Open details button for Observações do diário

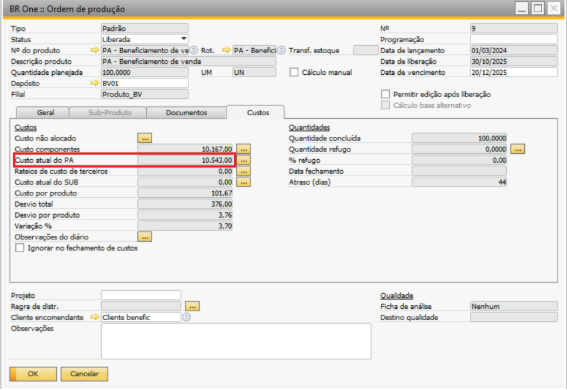coord(145,237)
